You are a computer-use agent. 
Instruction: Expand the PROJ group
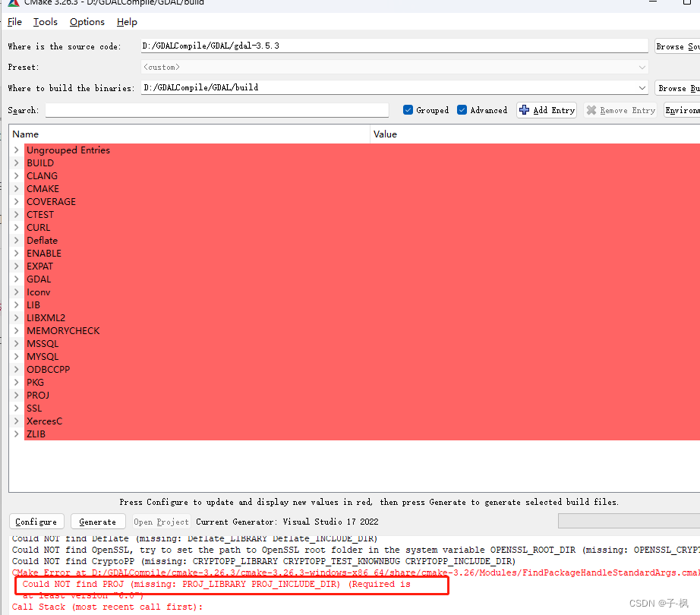tap(17, 396)
